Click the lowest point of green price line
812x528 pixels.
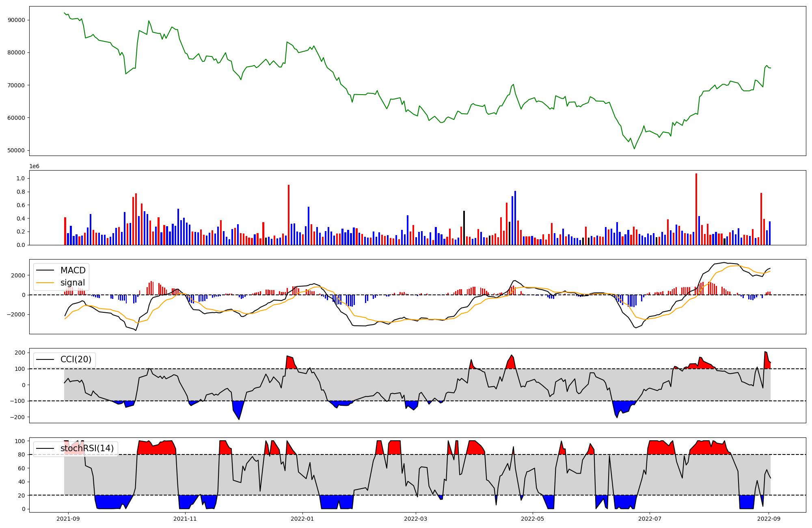coord(634,149)
